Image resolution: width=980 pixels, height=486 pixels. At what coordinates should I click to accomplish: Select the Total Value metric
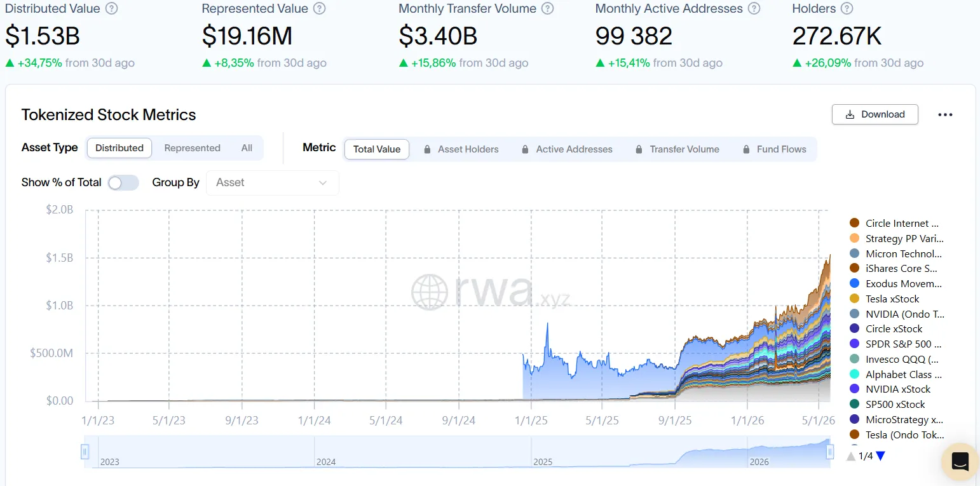click(377, 149)
